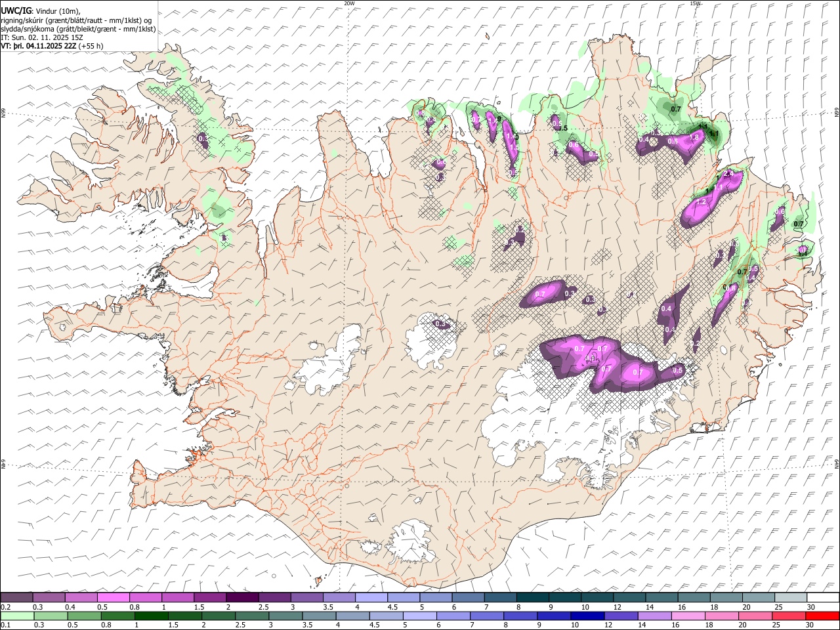Screen dimensions: 840x630
Task: Click the 'slydda/snjókoma' legend description line
Action: pos(78,29)
